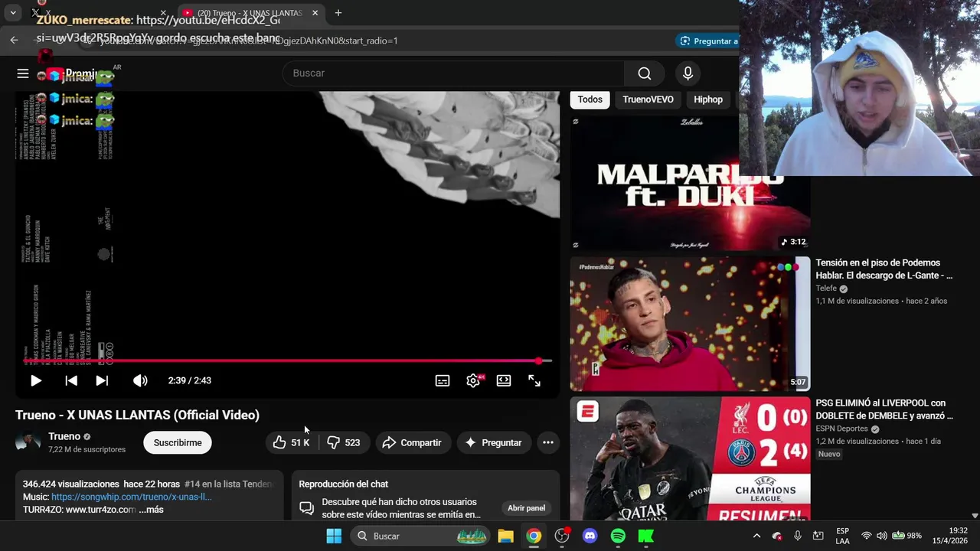Enter fullscreen mode on the player
This screenshot has height=551, width=980.
tap(534, 380)
